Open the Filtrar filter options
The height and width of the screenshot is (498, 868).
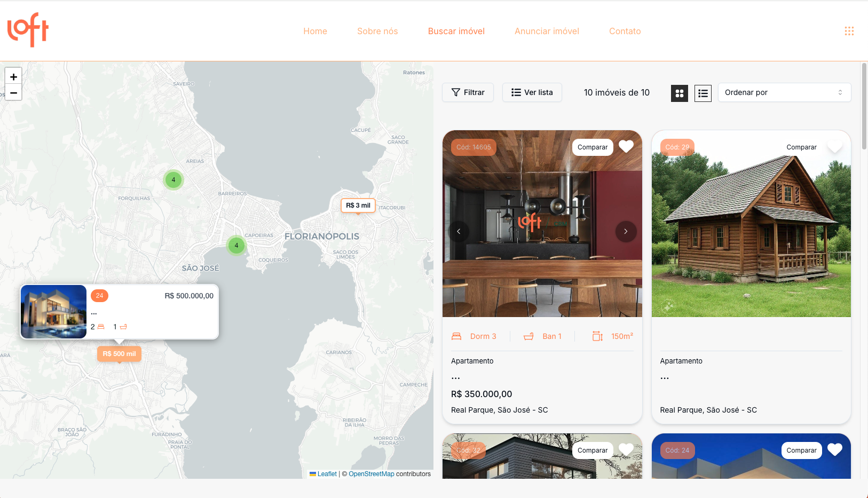click(x=468, y=92)
